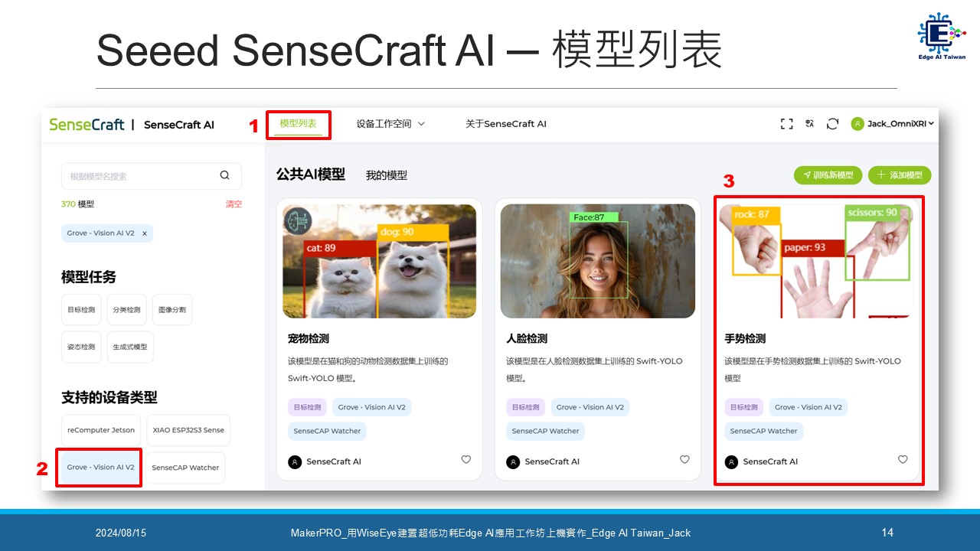Click the search magnifier icon
This screenshot has width=980, height=551.
click(x=224, y=175)
